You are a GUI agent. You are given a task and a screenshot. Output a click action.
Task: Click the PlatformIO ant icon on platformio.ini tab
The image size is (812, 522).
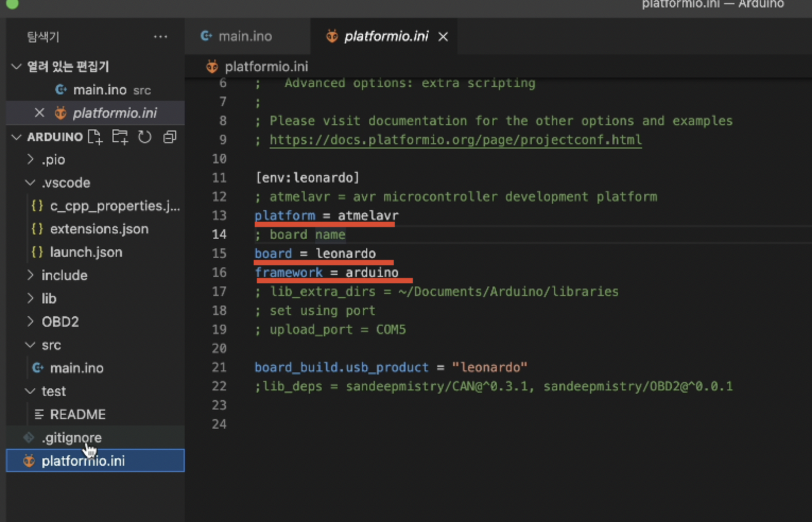[331, 36]
